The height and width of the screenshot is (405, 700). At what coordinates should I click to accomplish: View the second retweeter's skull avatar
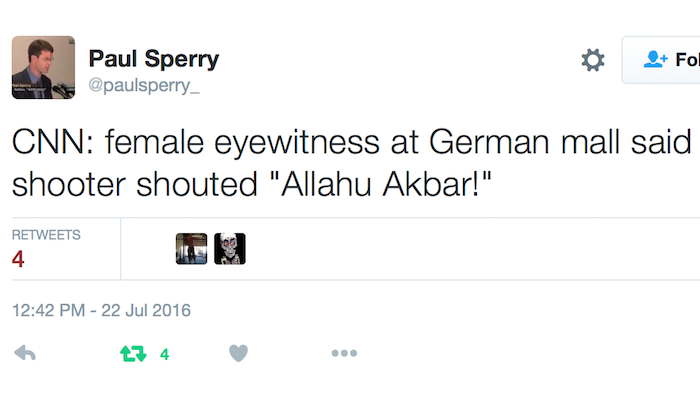230,249
